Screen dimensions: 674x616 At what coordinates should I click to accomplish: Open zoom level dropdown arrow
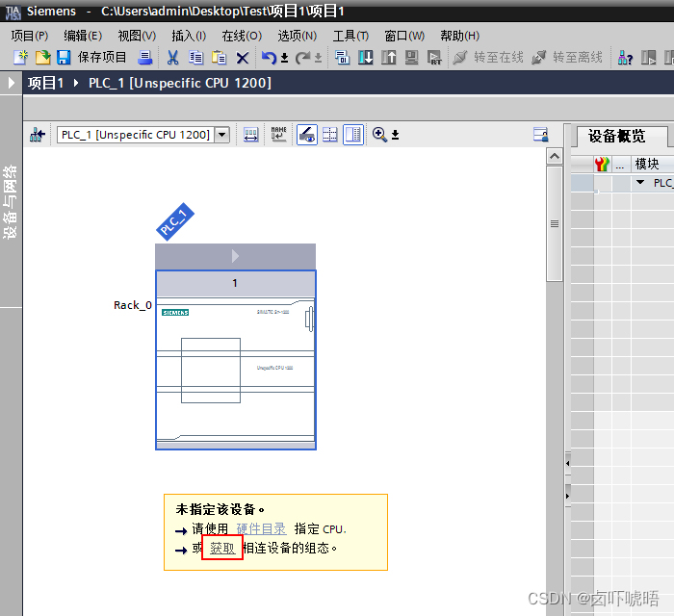[x=395, y=136]
